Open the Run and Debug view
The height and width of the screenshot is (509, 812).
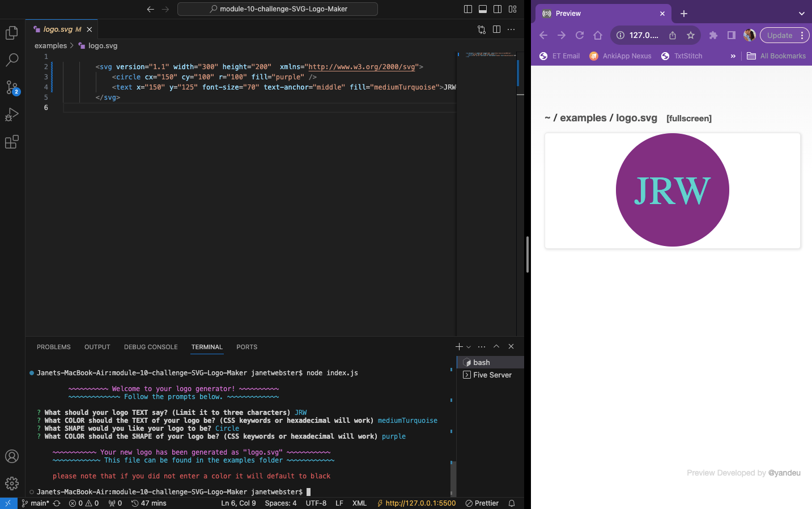[x=12, y=114]
